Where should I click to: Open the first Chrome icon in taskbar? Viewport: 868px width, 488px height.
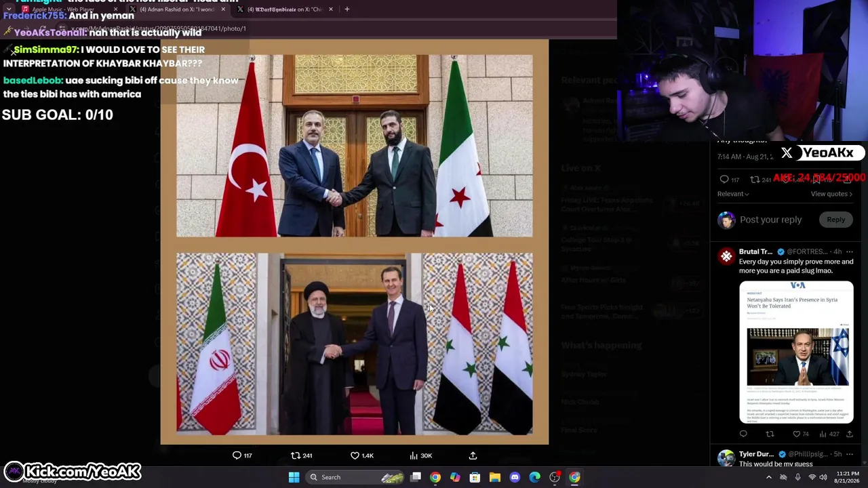(435, 477)
